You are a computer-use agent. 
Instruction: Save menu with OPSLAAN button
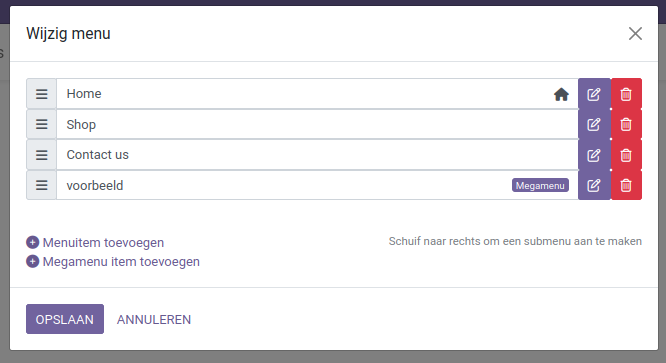[65, 319]
